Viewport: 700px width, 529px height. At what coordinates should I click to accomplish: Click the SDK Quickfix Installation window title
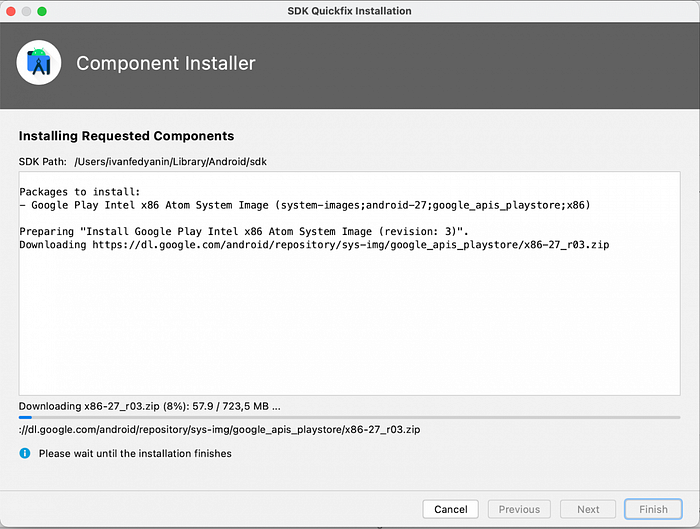tap(350, 11)
